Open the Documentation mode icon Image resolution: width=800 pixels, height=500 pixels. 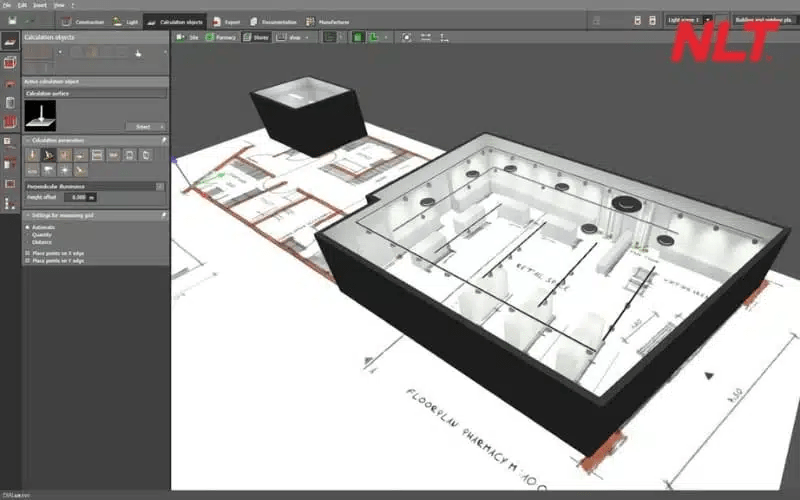tap(254, 20)
